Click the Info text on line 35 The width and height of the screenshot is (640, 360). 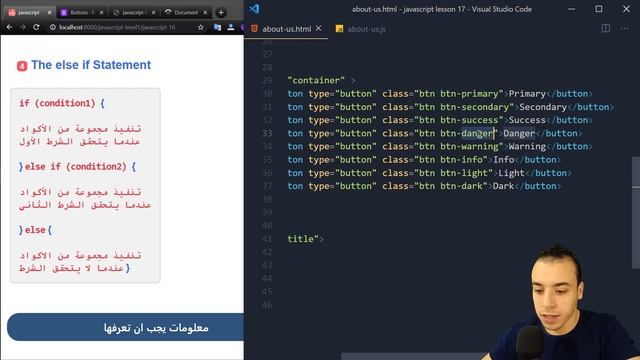pos(504,160)
